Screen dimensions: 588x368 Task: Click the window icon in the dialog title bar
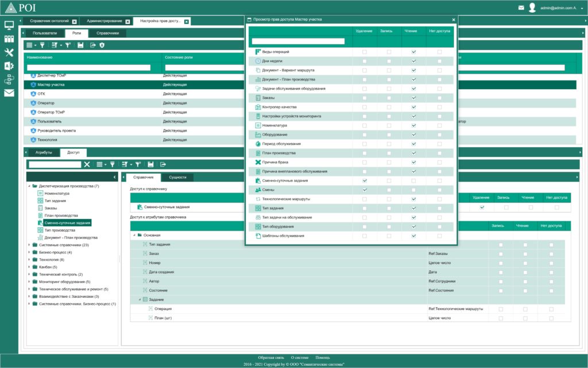(x=249, y=19)
